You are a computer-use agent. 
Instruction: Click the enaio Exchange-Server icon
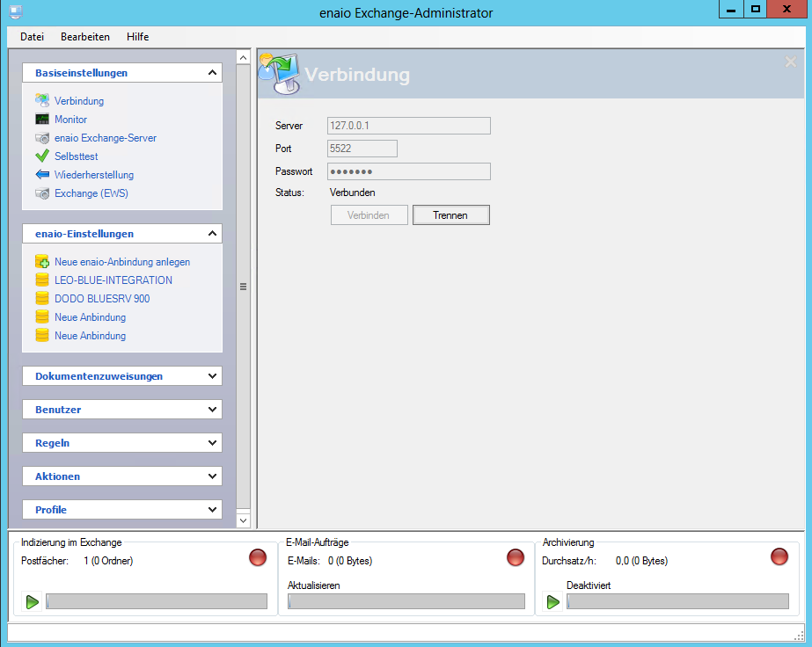(42, 138)
